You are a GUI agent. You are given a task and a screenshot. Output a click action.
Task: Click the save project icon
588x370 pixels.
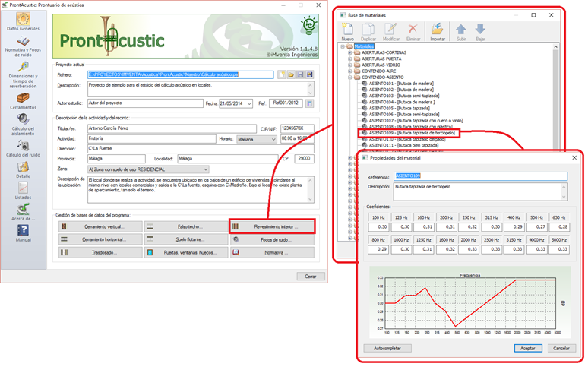300,74
